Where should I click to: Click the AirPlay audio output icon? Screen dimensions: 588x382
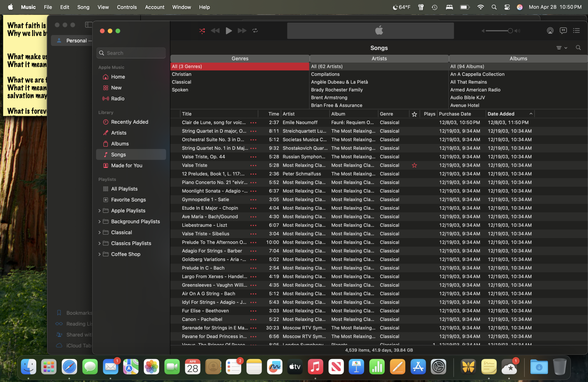point(550,31)
